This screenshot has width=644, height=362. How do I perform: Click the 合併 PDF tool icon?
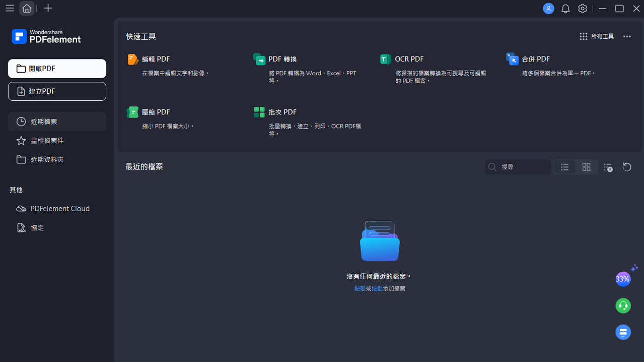[512, 59]
